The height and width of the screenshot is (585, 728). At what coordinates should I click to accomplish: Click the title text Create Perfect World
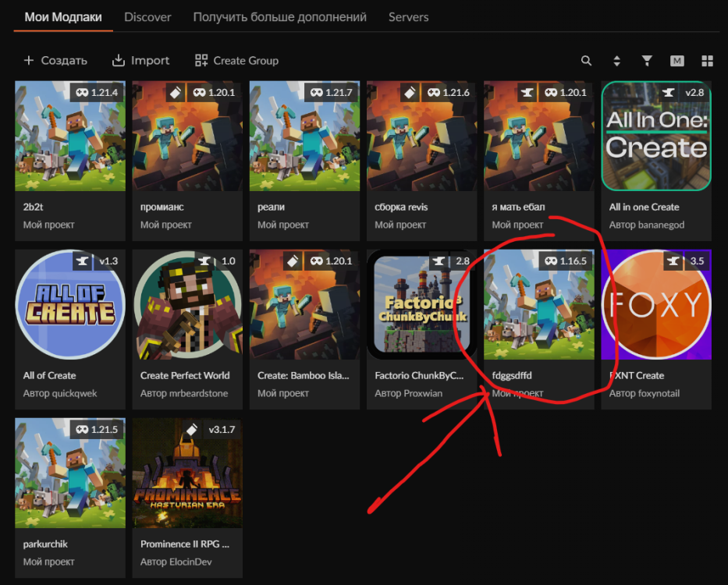(x=185, y=376)
